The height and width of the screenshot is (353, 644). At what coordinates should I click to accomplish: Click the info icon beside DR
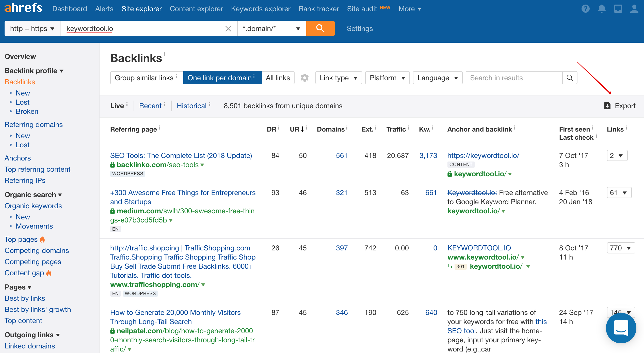pyautogui.click(x=279, y=128)
